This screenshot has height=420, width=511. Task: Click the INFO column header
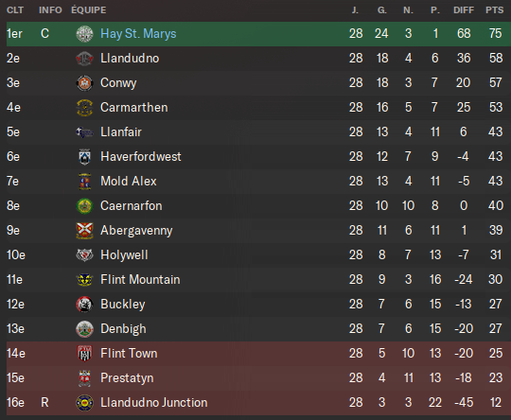[x=50, y=10]
